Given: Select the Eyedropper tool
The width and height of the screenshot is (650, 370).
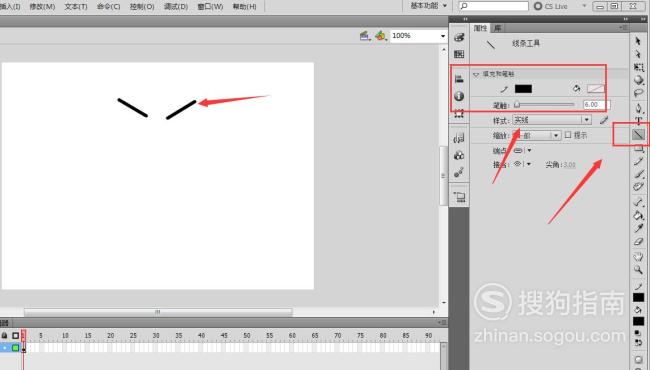Looking at the screenshot, I should click(638, 228).
